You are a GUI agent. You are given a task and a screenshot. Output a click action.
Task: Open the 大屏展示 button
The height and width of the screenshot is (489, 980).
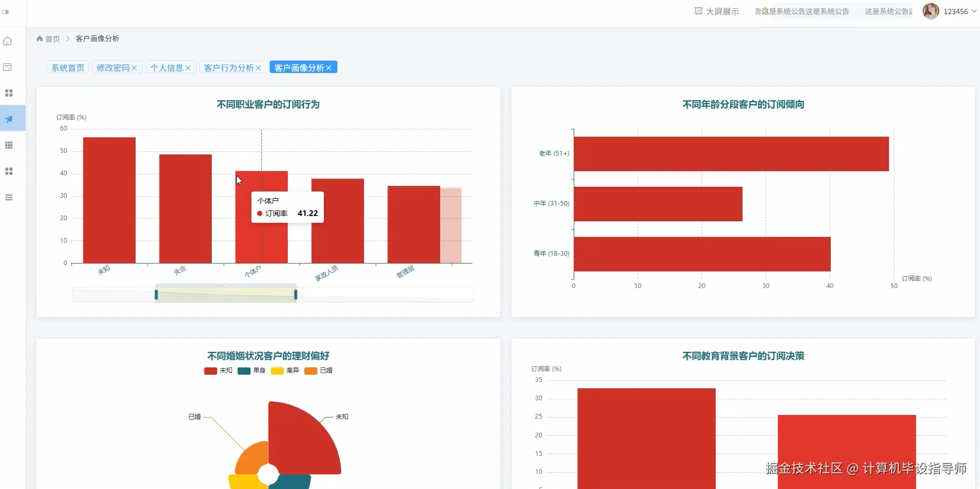[717, 11]
